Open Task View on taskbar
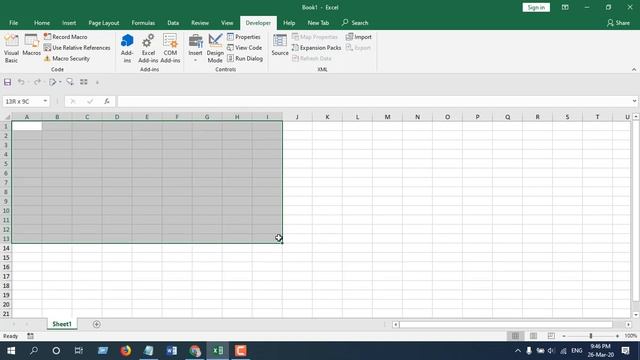Viewport: 640px width, 360px height. pyautogui.click(x=78, y=351)
